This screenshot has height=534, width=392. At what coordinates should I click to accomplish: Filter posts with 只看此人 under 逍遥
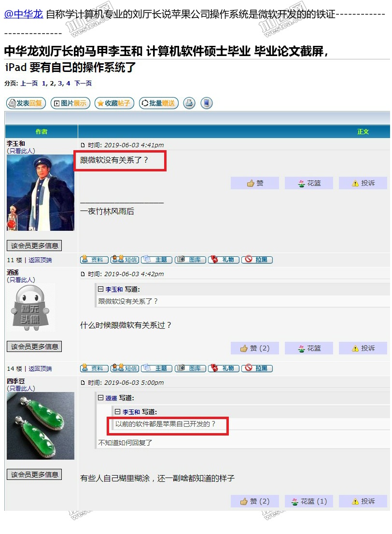coord(21,280)
